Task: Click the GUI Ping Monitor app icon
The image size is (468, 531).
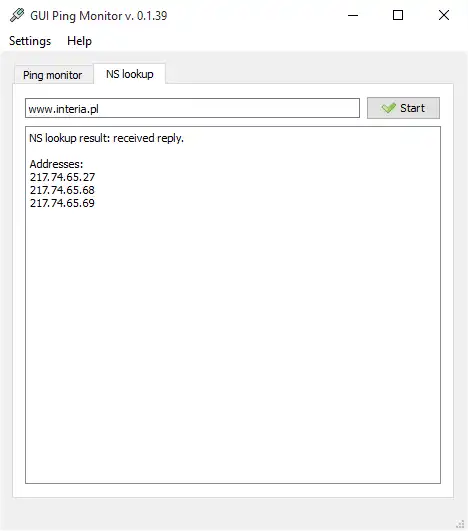Action: 17,15
